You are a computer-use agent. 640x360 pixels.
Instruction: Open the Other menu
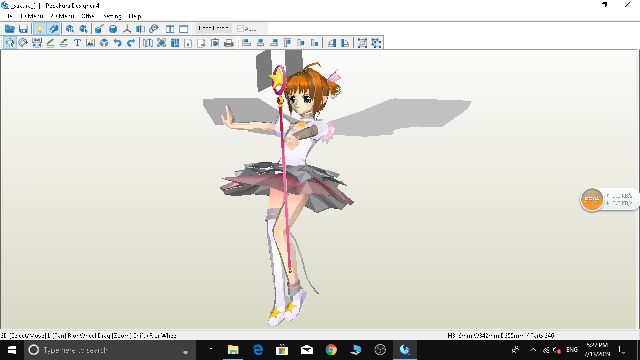(88, 16)
